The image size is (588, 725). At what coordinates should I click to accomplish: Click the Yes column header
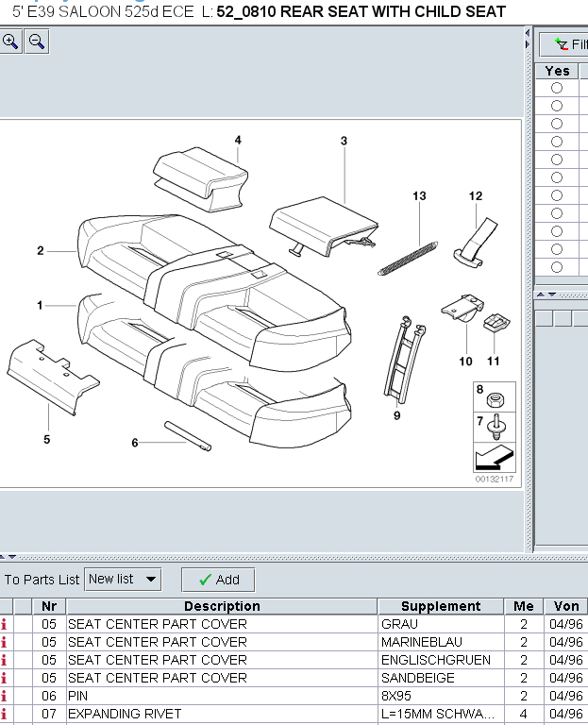(x=557, y=71)
